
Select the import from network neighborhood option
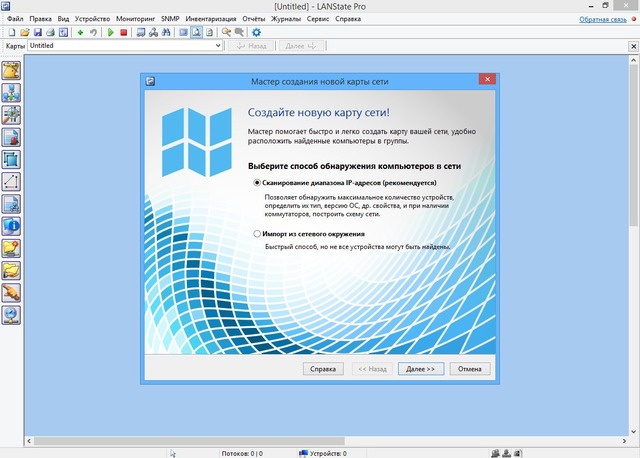coord(258,233)
